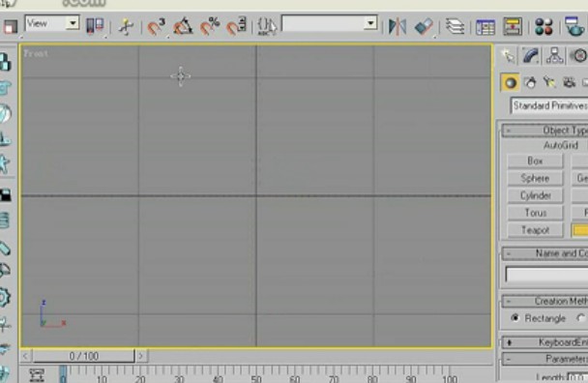Toggle the Shapes category button
Viewport: 588px width, 383px height.
(530, 83)
